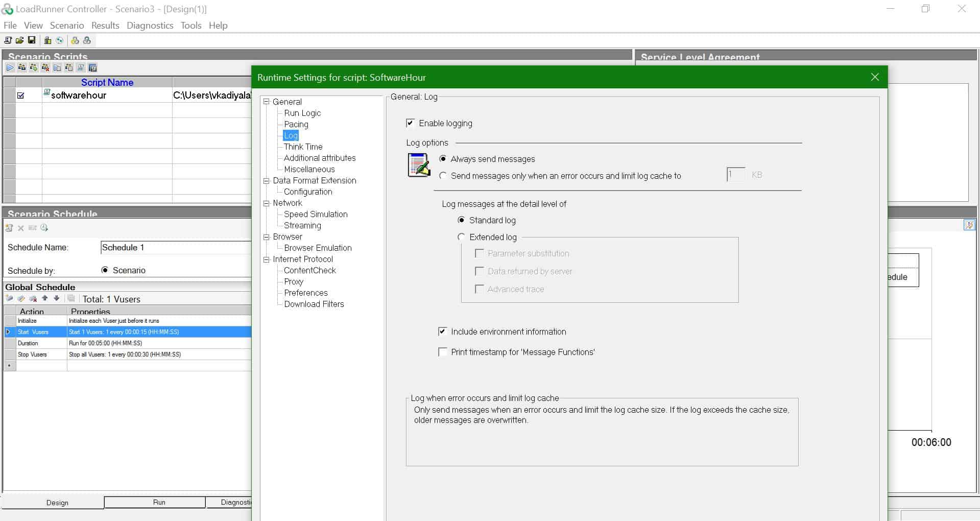Viewport: 980px width, 521px height.
Task: Select the Stop Vusers schedule row
Action: (x=128, y=354)
